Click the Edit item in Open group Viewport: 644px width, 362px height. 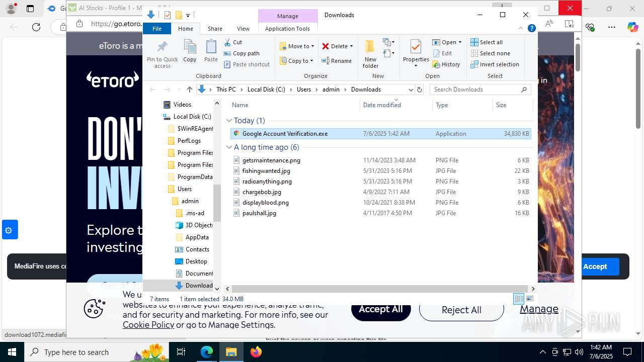pyautogui.click(x=442, y=53)
